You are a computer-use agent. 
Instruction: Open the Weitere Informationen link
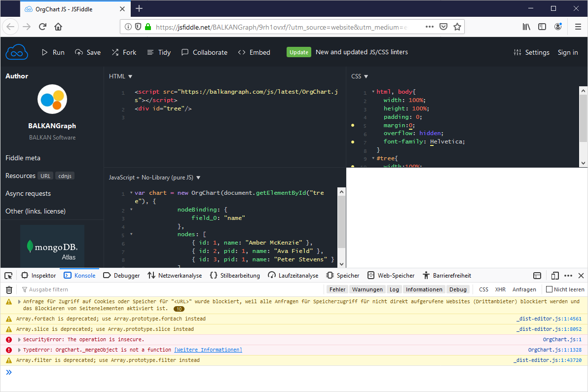208,350
